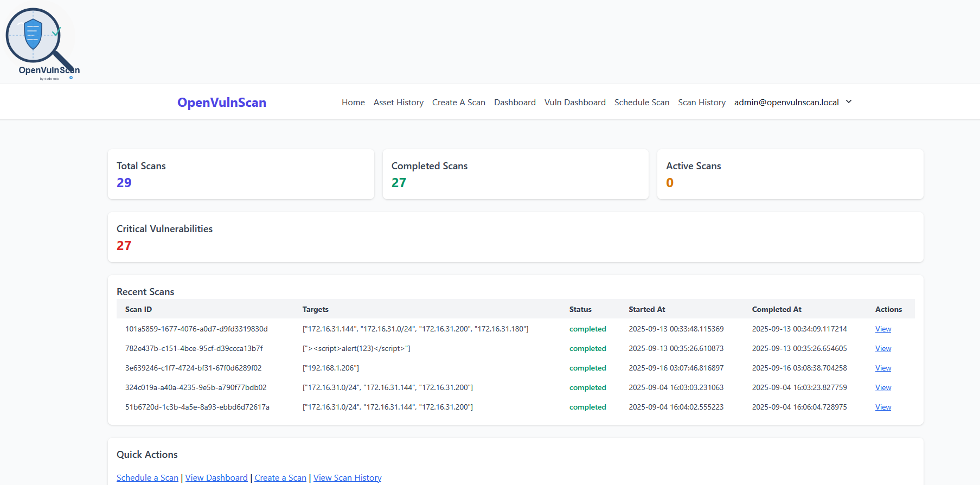Go to the Home nav item
The width and height of the screenshot is (980, 485).
tap(353, 102)
